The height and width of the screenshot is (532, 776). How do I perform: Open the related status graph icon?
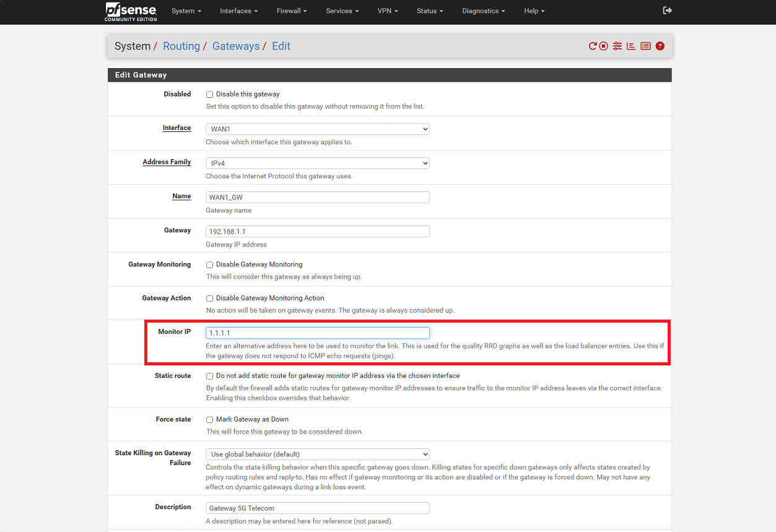(631, 46)
